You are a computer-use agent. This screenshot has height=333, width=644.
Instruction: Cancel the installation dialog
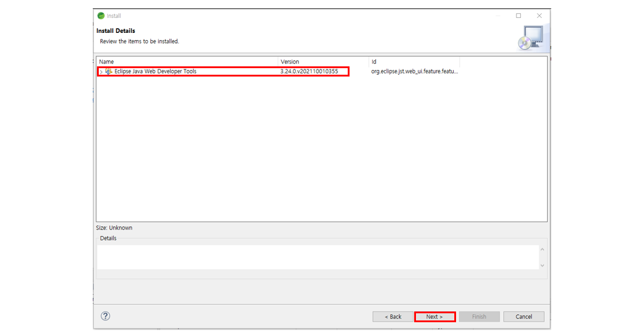(524, 317)
